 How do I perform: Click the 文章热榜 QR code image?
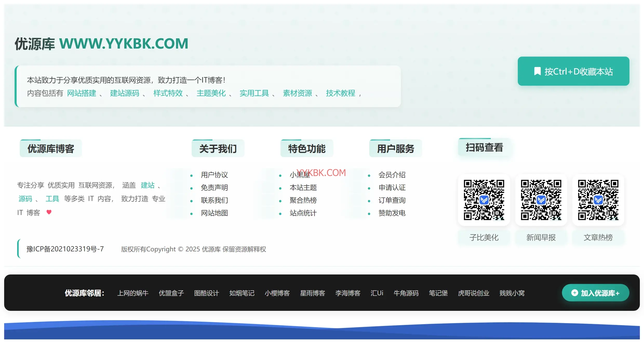[598, 200]
